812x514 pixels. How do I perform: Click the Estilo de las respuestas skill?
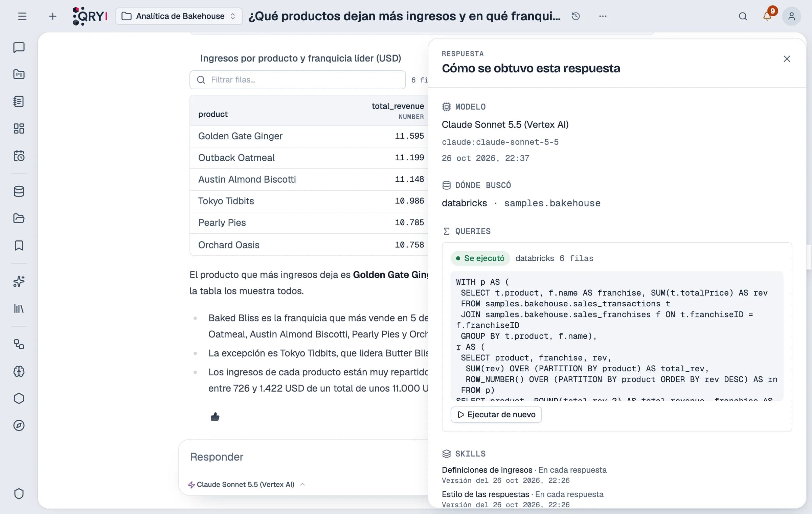point(486,494)
